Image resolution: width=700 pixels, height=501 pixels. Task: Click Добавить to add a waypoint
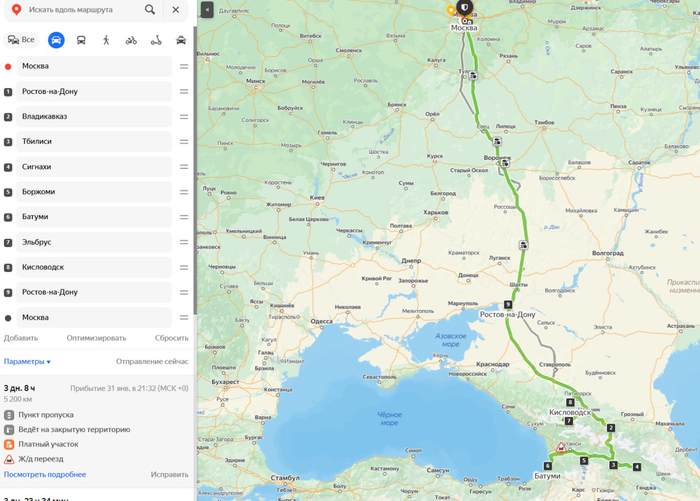21,338
